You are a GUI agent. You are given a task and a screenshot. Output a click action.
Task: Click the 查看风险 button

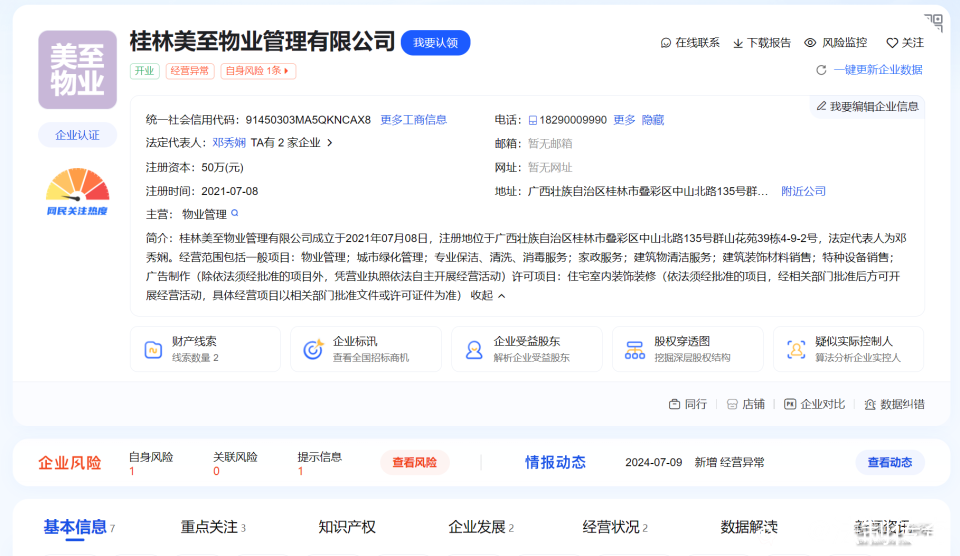(414, 462)
